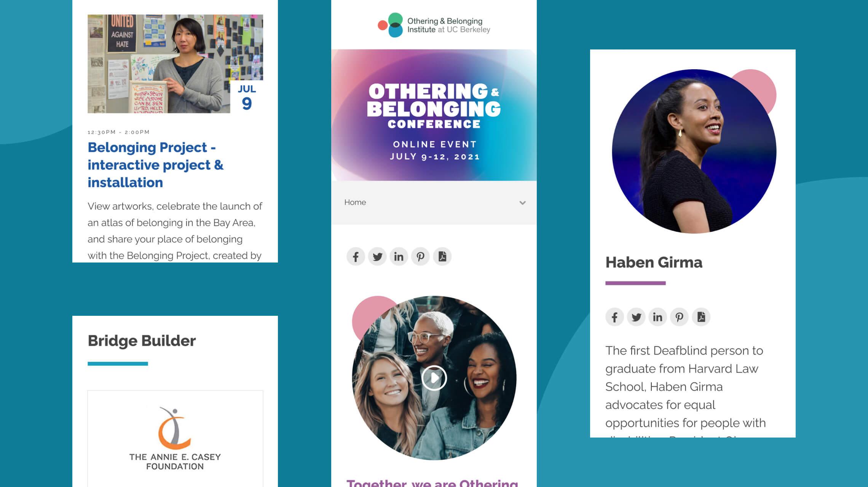Click the Twitter icon on Haben Girma card
This screenshot has width=868, height=487.
click(x=635, y=317)
